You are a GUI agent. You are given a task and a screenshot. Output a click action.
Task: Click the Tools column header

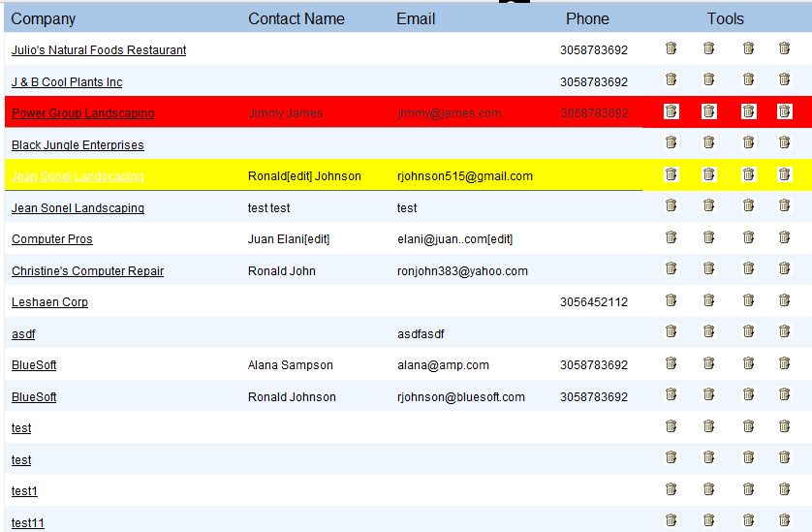click(726, 18)
